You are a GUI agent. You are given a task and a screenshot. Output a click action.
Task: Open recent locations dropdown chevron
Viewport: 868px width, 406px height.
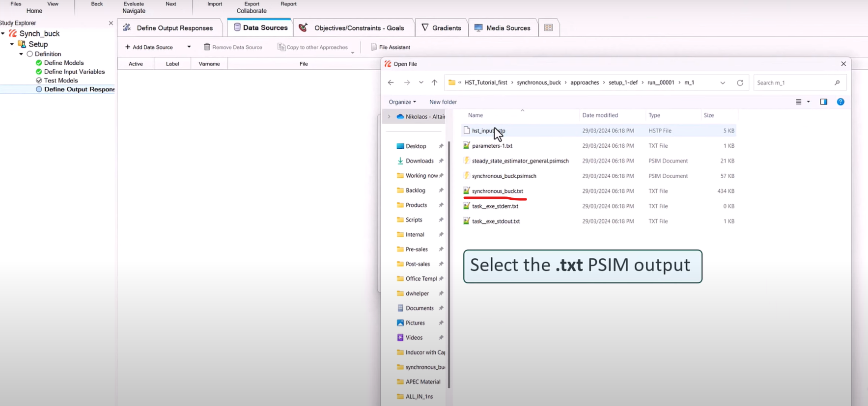point(421,82)
